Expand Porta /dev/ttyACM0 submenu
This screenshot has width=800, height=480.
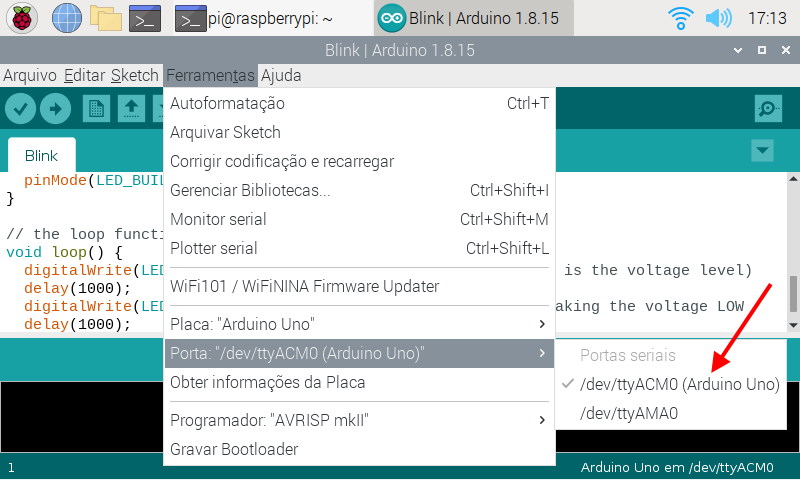[359, 353]
